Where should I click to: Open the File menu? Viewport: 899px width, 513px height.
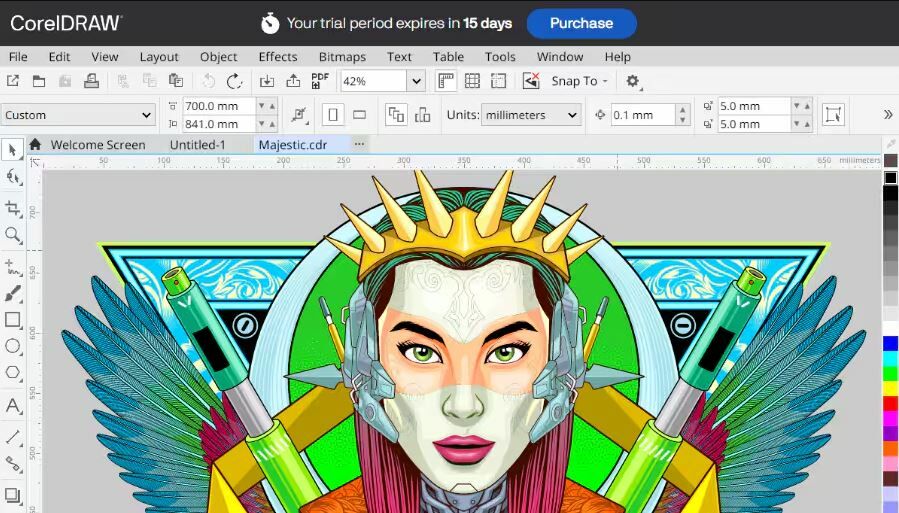[x=18, y=57]
